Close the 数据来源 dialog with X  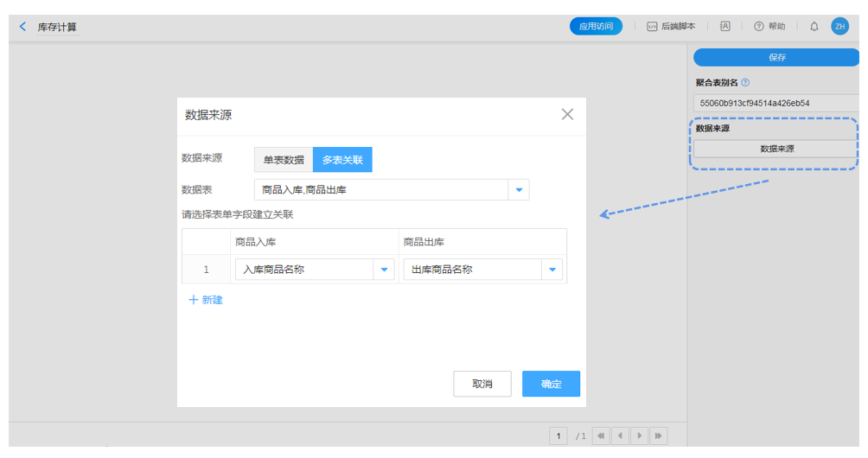pyautogui.click(x=567, y=114)
